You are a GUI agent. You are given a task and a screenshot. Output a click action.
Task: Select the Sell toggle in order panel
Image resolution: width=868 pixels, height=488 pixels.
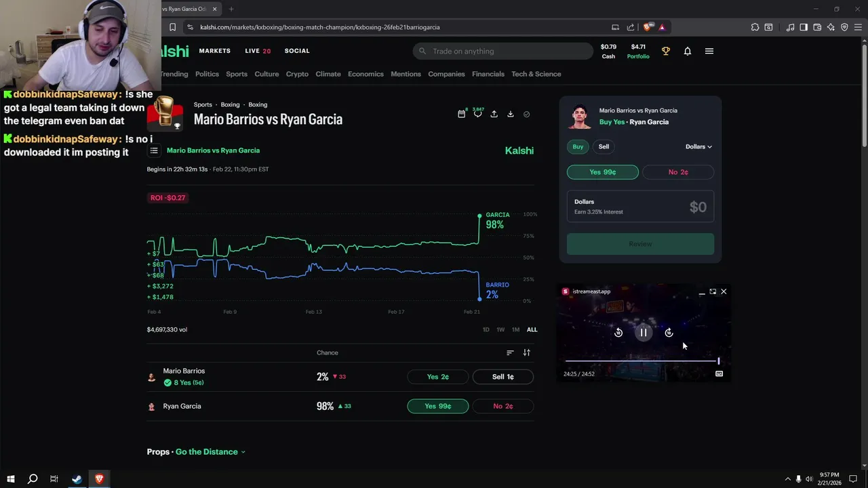point(604,146)
